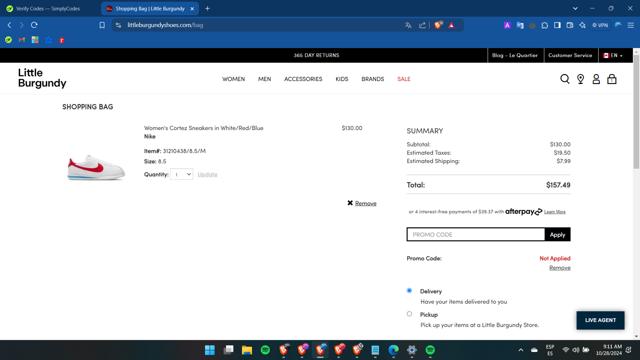Click the LIVE AGENT button

tap(600, 320)
